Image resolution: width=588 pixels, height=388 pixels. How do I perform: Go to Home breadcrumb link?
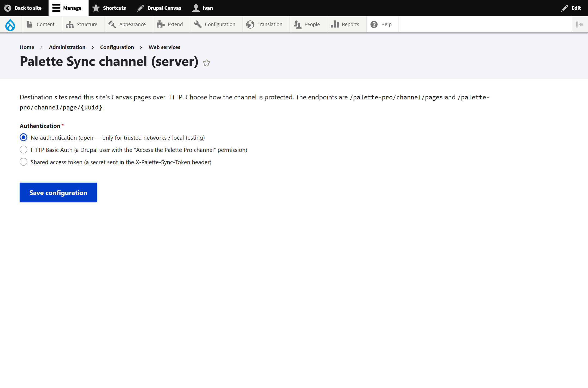(27, 47)
